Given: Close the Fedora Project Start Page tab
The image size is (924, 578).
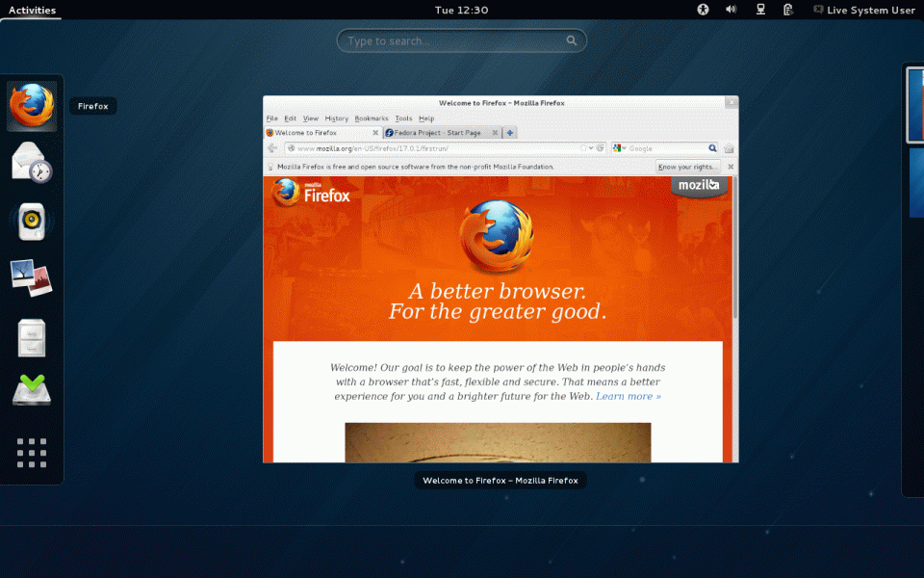Looking at the screenshot, I should (x=495, y=133).
